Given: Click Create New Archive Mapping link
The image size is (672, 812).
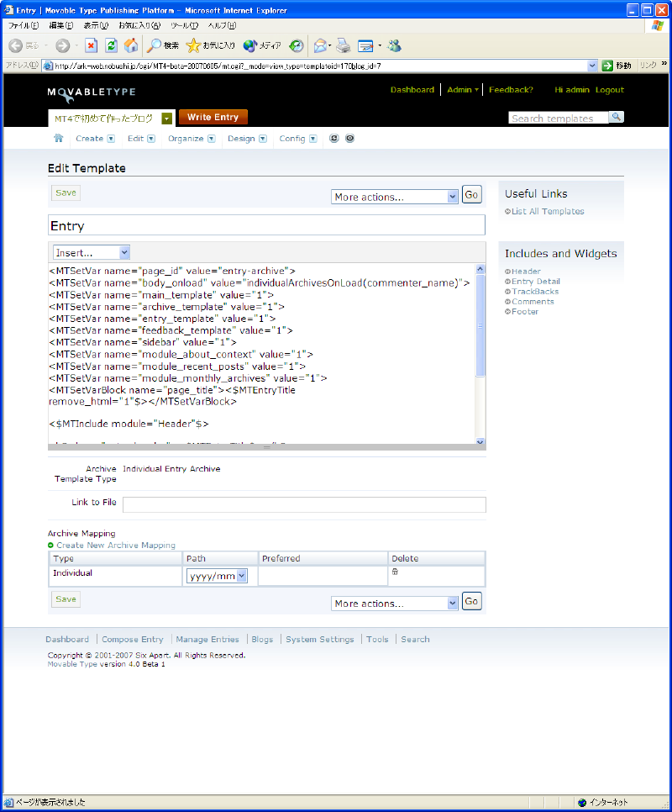Looking at the screenshot, I should tap(116, 546).
